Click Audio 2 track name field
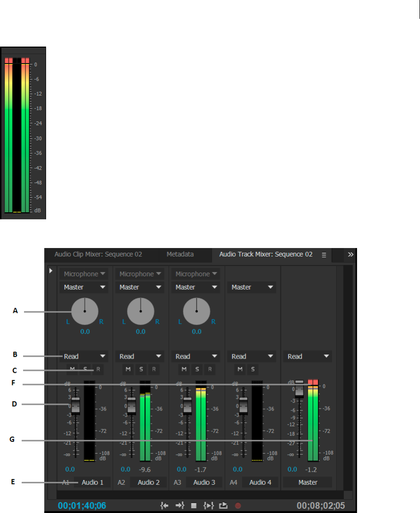Screen dimensions: 420x513 (x=149, y=482)
